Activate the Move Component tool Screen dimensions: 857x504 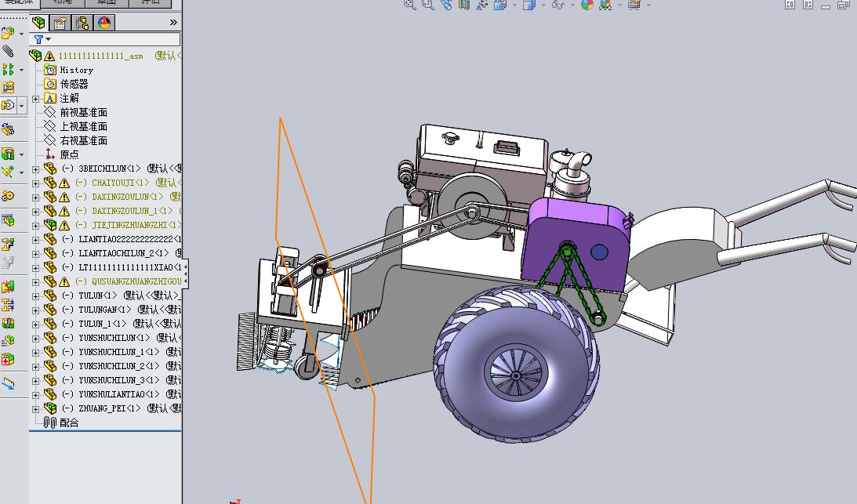tap(8, 106)
